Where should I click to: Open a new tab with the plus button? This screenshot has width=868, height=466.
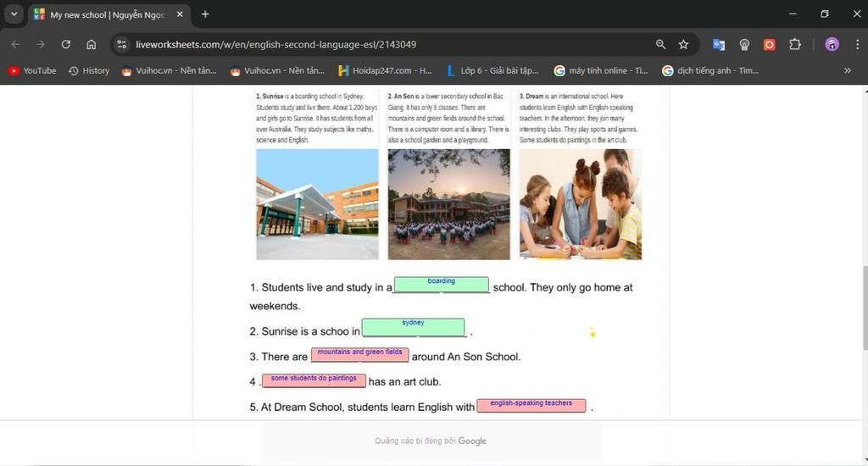point(205,14)
